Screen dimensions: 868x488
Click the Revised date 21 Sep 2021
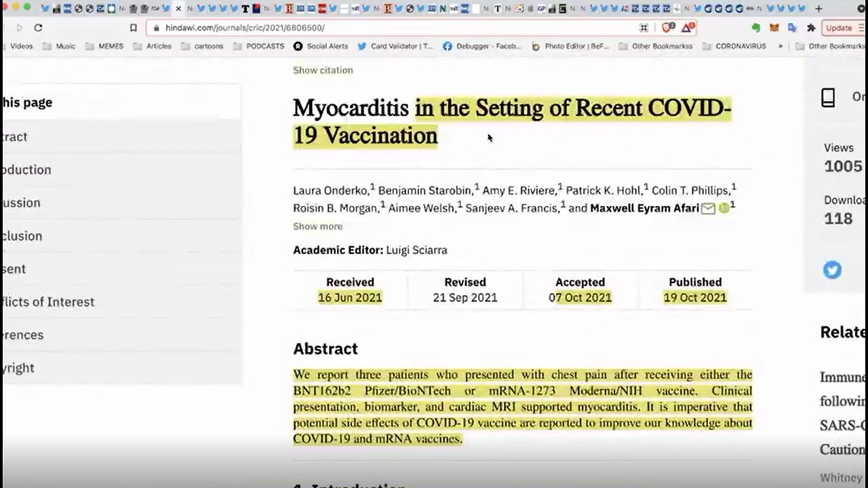(x=465, y=298)
